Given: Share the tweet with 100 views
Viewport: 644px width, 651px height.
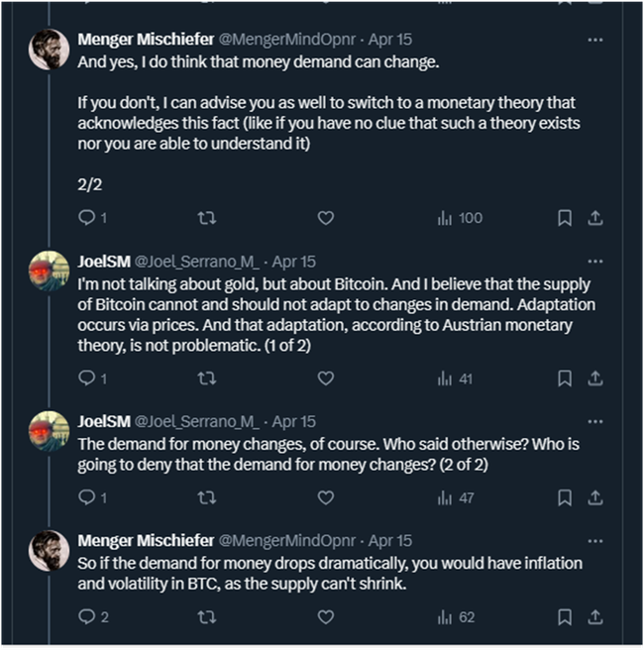Looking at the screenshot, I should tap(595, 217).
